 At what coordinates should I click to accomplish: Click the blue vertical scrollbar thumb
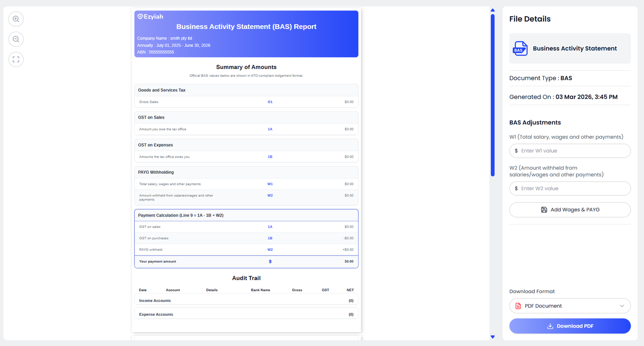493,95
